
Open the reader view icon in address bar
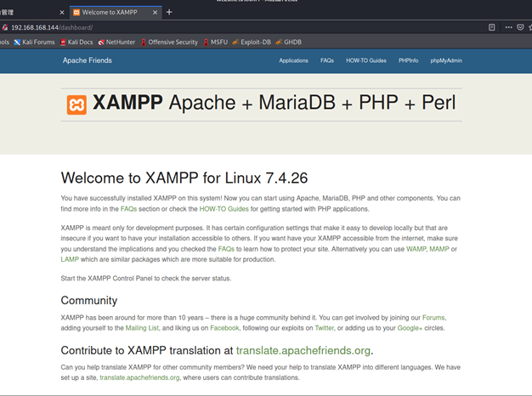click(x=491, y=27)
